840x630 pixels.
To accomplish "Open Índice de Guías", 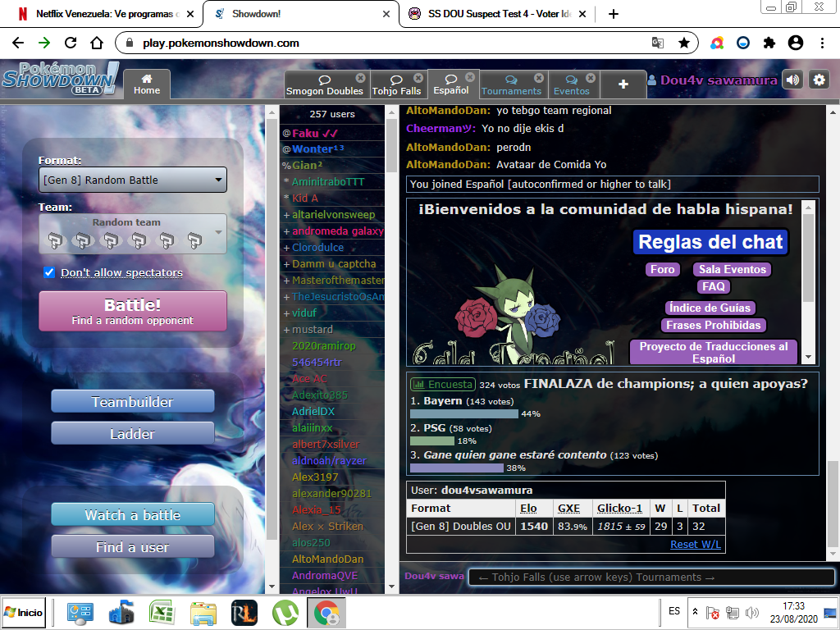I will tap(710, 308).
